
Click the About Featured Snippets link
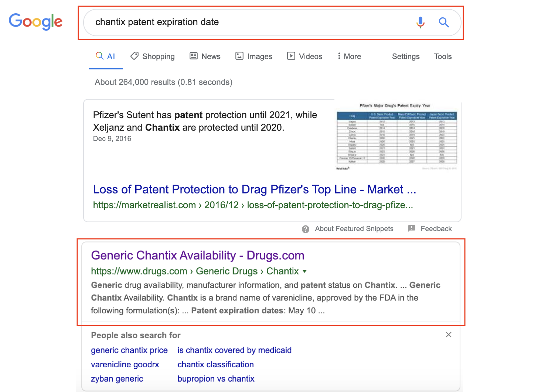pos(354,229)
